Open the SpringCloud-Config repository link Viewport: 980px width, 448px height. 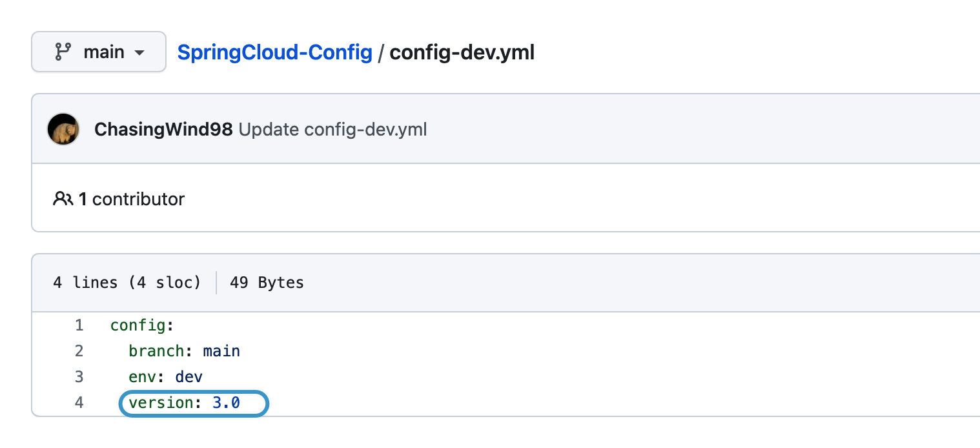point(274,52)
